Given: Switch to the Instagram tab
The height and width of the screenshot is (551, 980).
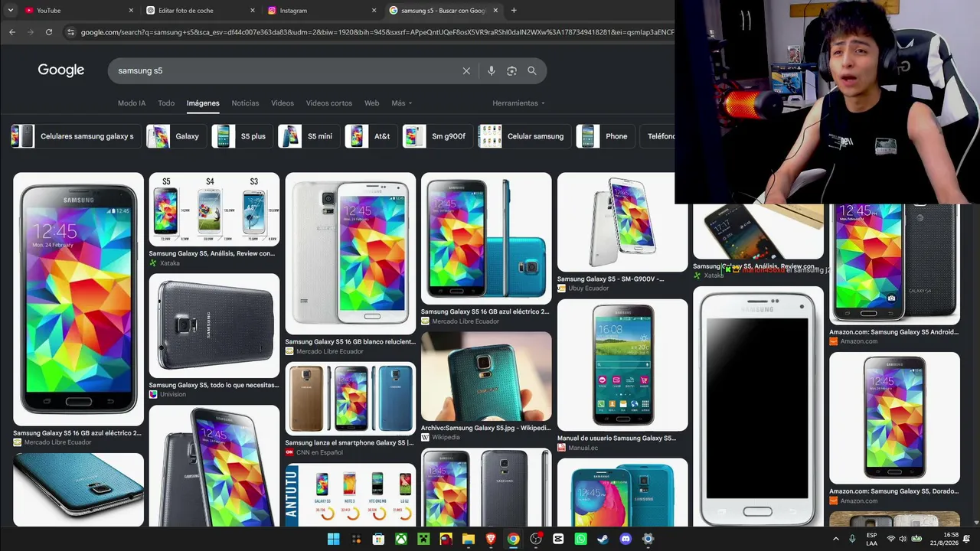Looking at the screenshot, I should [x=322, y=11].
